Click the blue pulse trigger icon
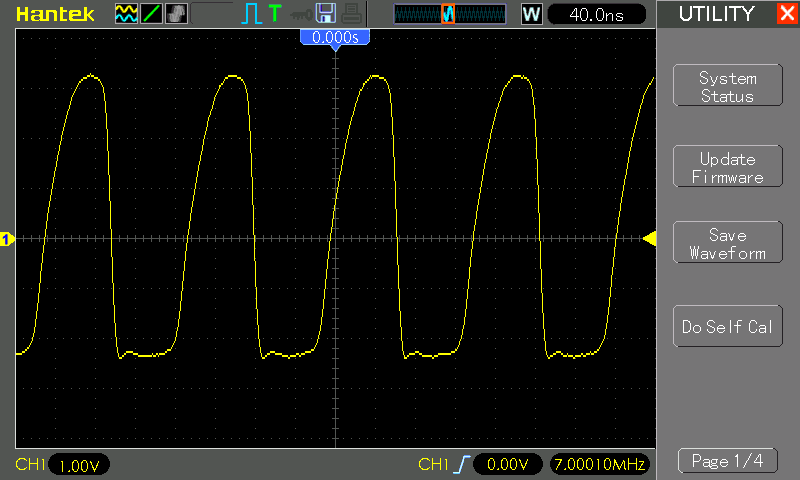The image size is (800, 480). tap(251, 14)
